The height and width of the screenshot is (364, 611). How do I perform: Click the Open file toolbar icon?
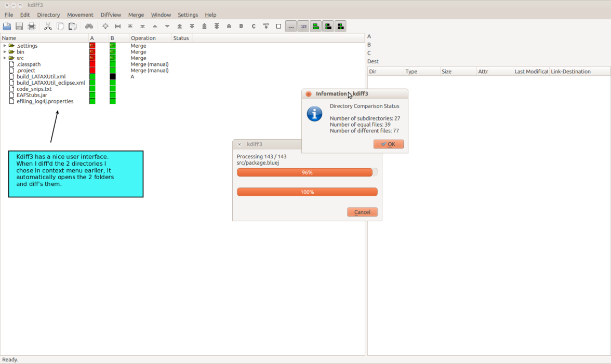(7, 26)
